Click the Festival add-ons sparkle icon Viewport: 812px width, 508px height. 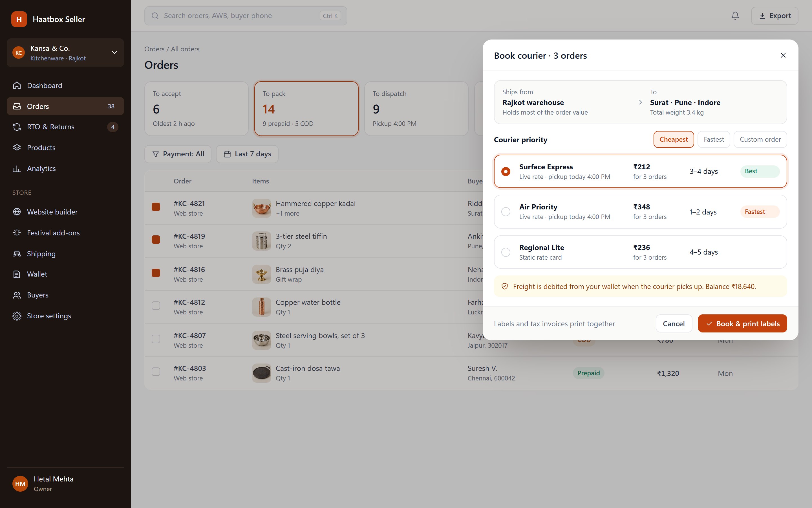coord(17,233)
